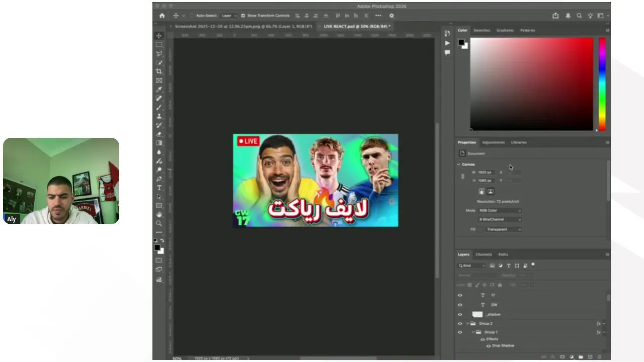This screenshot has width=644, height=362.
Task: Click the vertical hue slider strip
Action: click(602, 84)
